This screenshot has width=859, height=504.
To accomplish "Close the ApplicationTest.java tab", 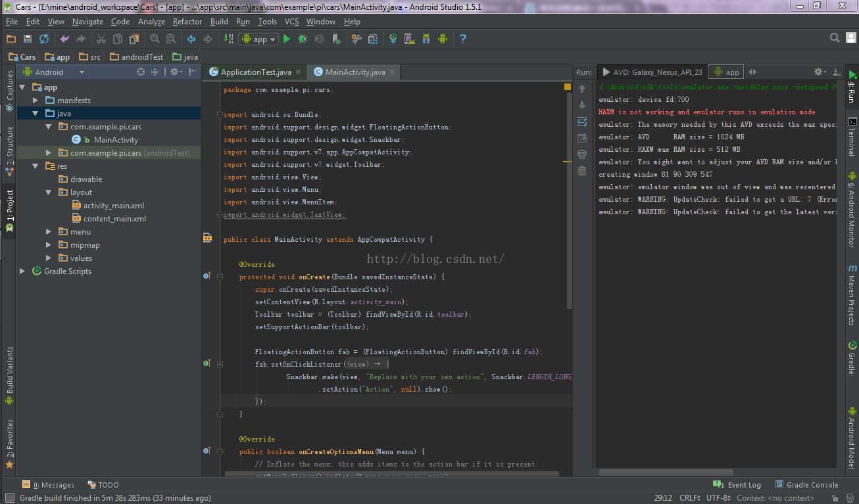I will (x=298, y=72).
